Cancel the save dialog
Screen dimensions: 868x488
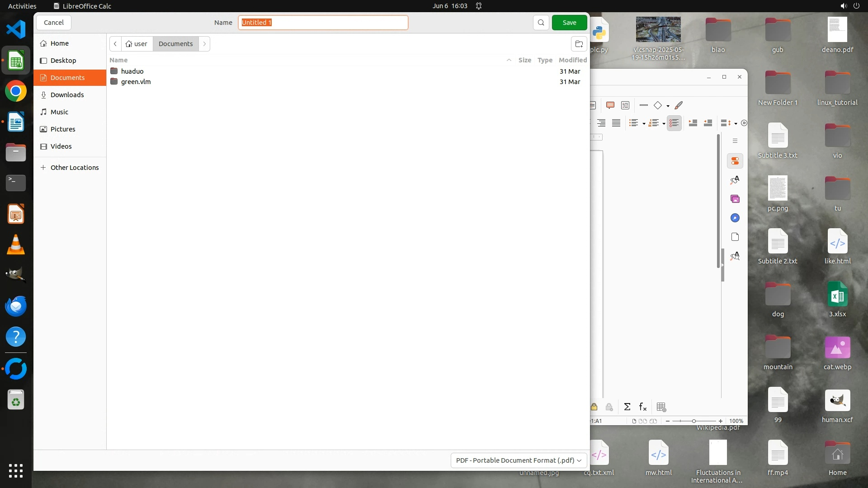(53, 23)
